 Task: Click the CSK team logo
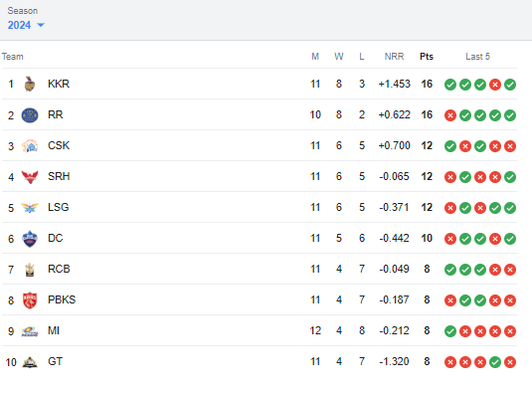[x=30, y=146]
